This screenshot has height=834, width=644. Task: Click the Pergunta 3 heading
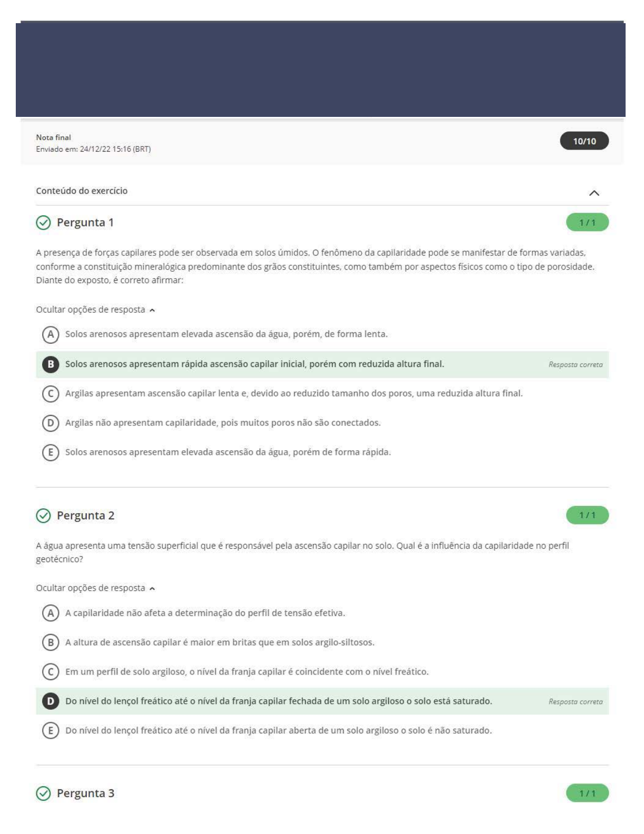coord(85,793)
